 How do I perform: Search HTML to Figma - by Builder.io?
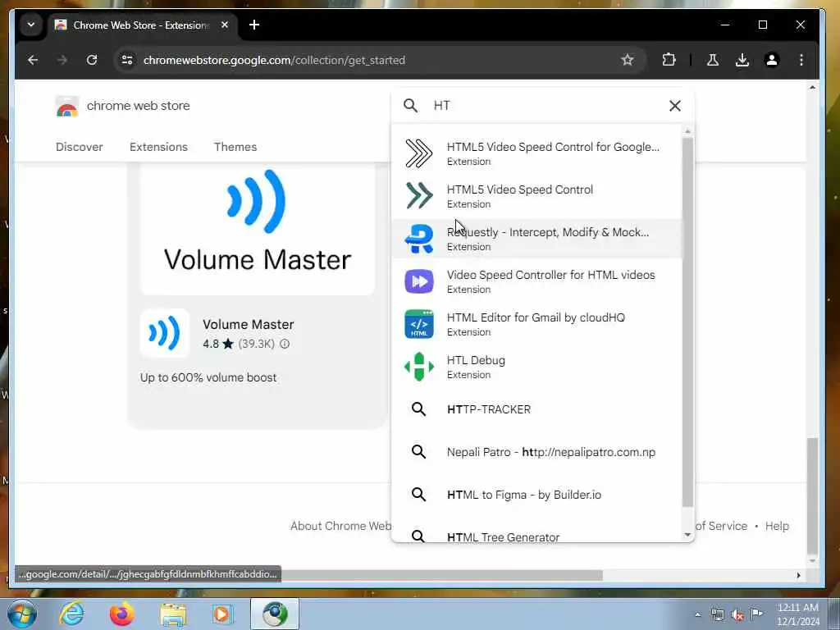[536, 495]
